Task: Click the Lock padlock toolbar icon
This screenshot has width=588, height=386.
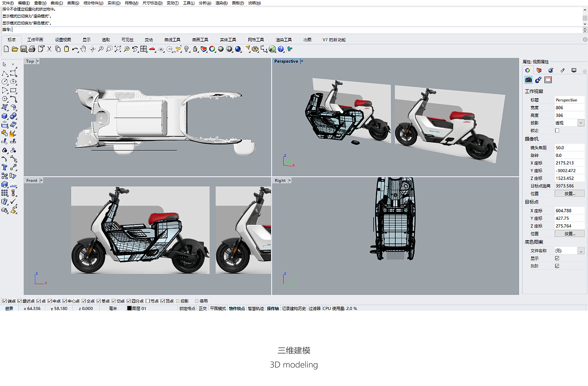Action: (195, 49)
